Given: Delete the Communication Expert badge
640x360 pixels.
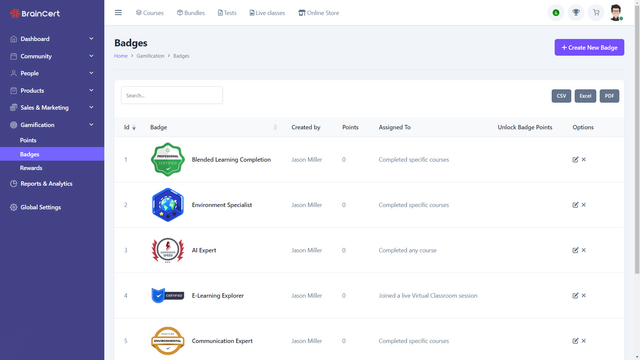Looking at the screenshot, I should tap(584, 341).
